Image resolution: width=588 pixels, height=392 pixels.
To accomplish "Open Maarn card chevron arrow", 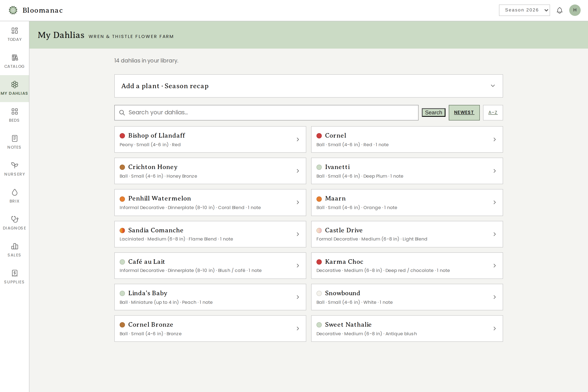I will pos(494,203).
